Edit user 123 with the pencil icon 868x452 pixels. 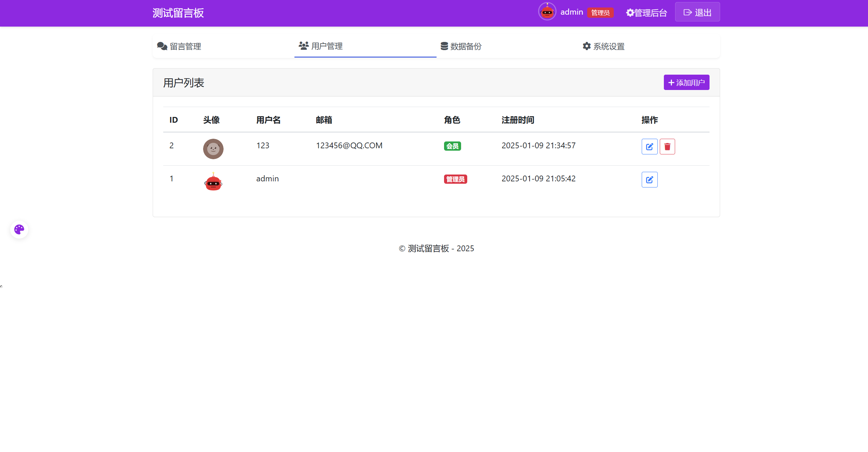[649, 146]
